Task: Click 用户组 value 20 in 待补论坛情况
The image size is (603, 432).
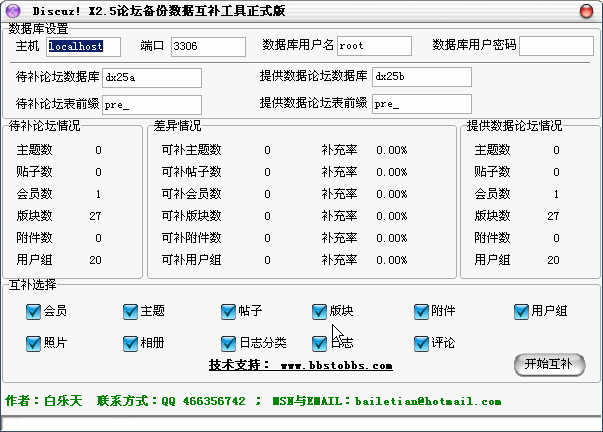Action: (95, 260)
